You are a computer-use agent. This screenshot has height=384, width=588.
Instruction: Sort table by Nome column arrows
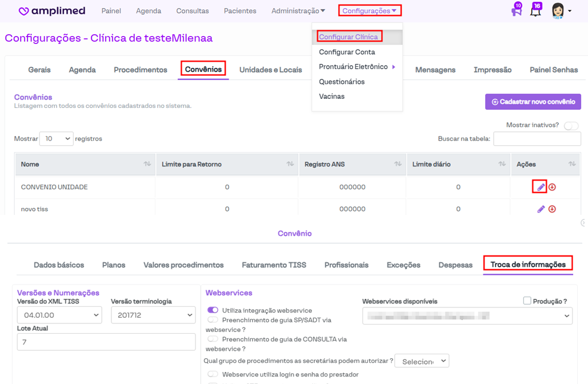point(147,164)
